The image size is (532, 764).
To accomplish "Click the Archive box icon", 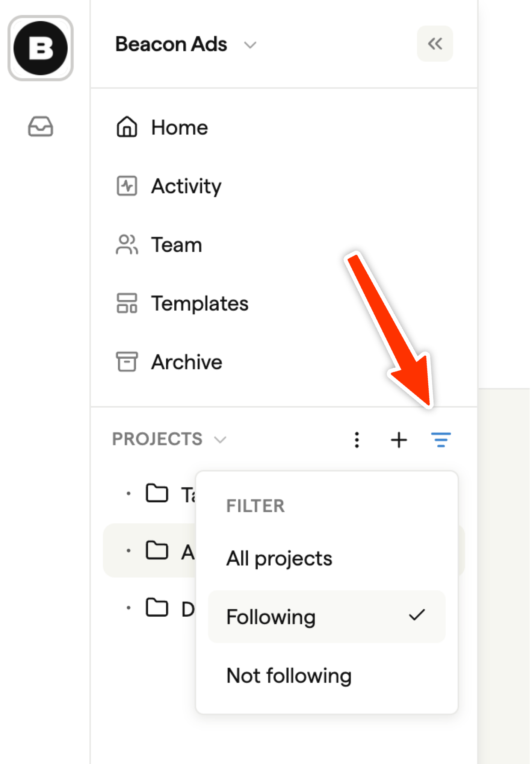I will point(127,362).
